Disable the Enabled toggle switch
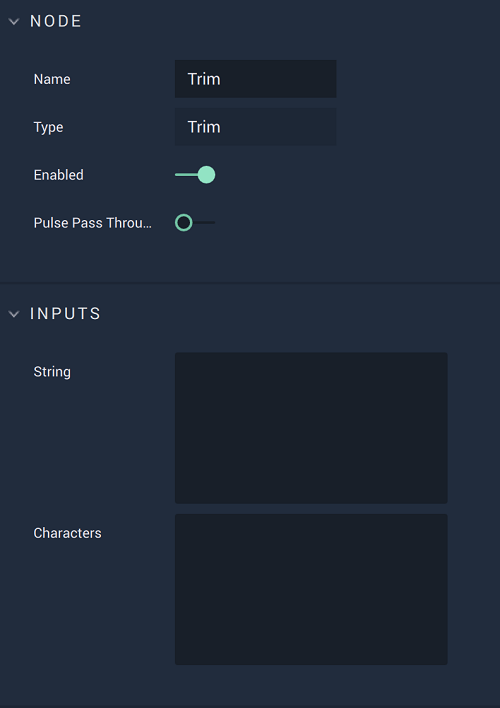 tap(195, 175)
